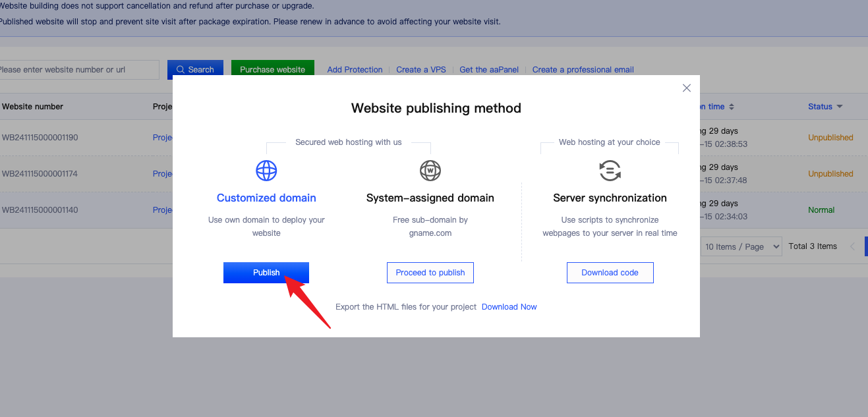This screenshot has width=868, height=417.
Task: Select the Customized domain heading
Action: coord(266,198)
